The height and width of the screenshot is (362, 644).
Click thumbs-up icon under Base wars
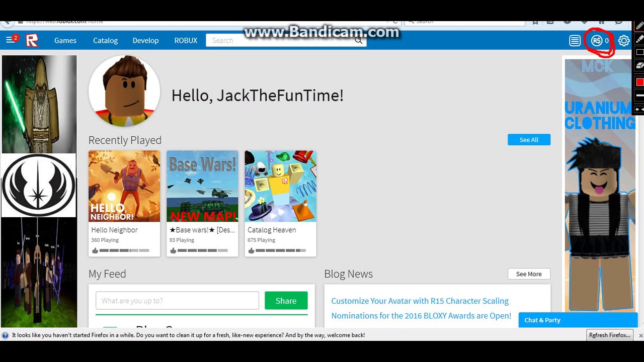173,250
